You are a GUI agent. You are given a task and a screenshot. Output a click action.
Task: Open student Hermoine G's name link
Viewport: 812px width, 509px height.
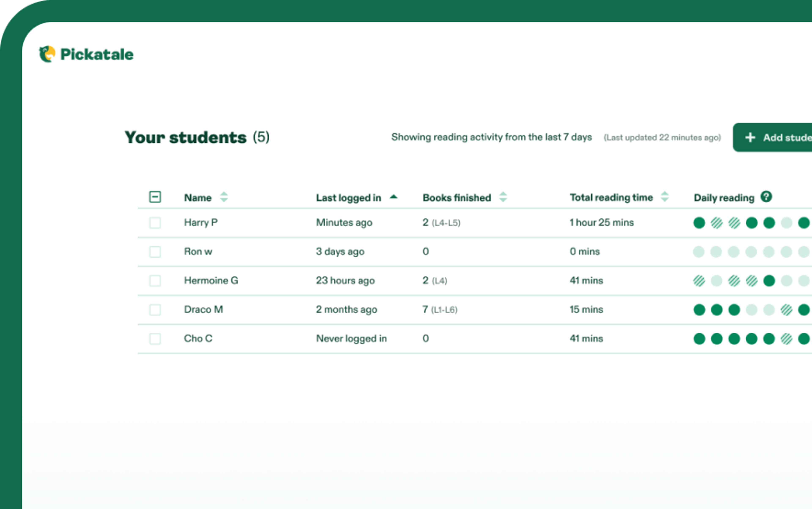[211, 280]
